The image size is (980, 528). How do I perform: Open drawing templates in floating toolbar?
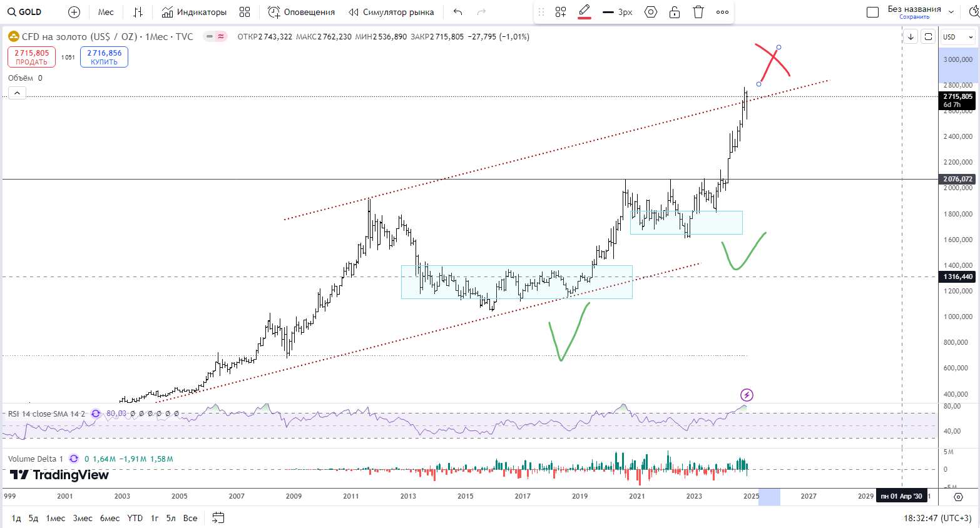click(561, 12)
